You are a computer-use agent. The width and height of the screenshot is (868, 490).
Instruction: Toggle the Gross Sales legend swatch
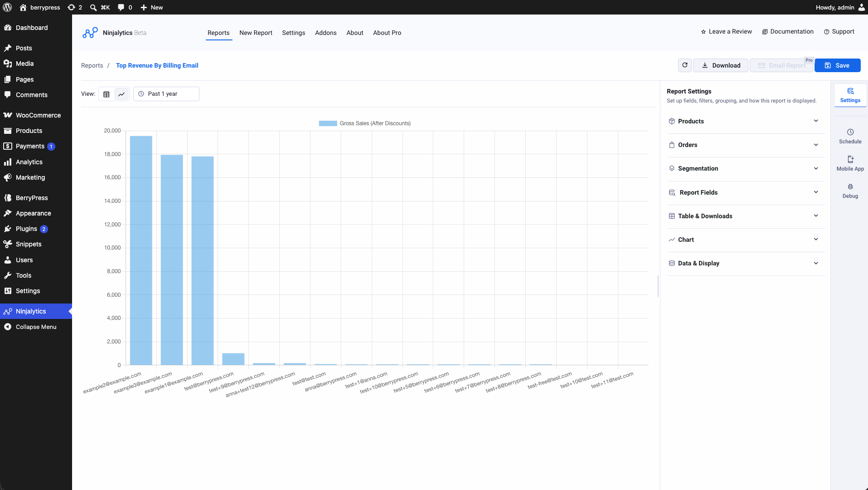pyautogui.click(x=328, y=123)
